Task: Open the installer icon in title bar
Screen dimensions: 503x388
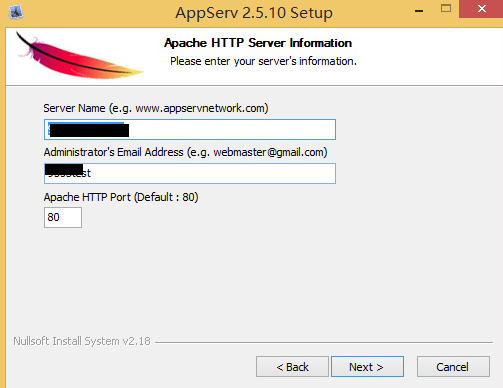Action: [x=16, y=12]
